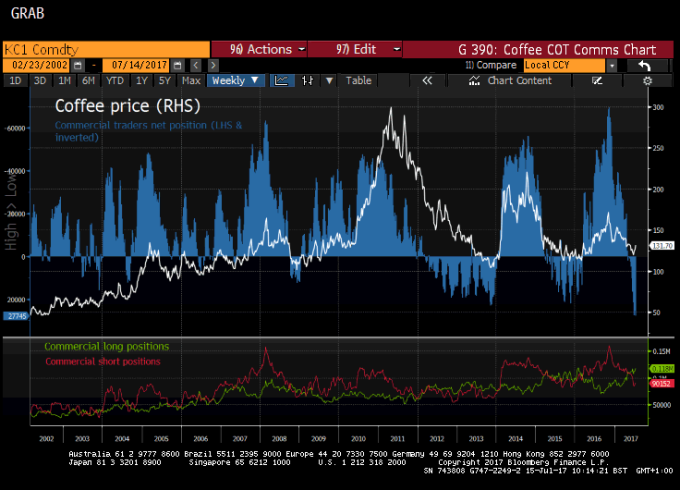Screen dimensions: 680x490
Task: Switch to the Table view
Action: coord(358,80)
